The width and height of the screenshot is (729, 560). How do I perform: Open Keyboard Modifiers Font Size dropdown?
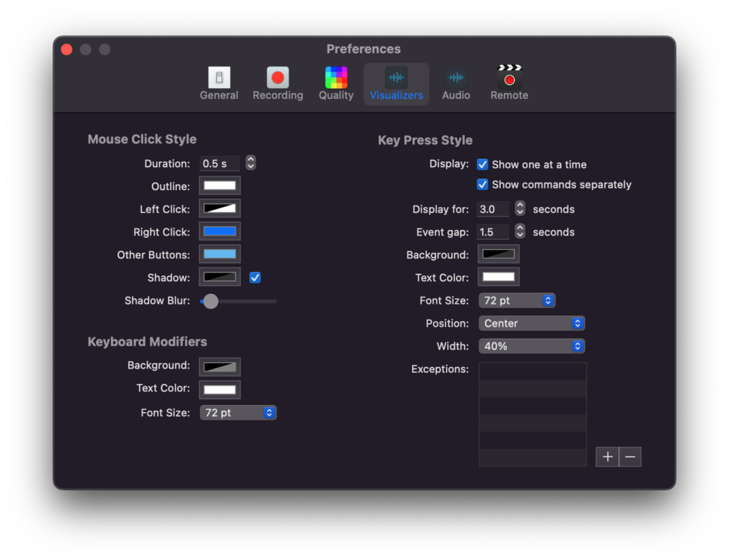pos(238,413)
